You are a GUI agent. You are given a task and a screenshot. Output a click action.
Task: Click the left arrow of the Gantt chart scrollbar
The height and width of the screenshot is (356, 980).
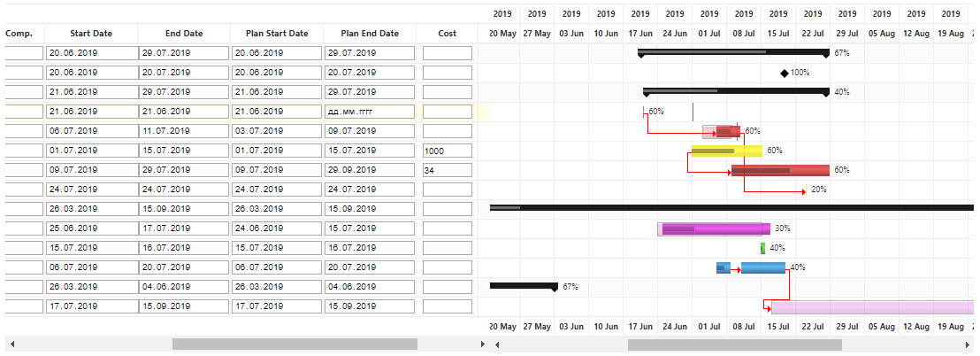coord(496,344)
